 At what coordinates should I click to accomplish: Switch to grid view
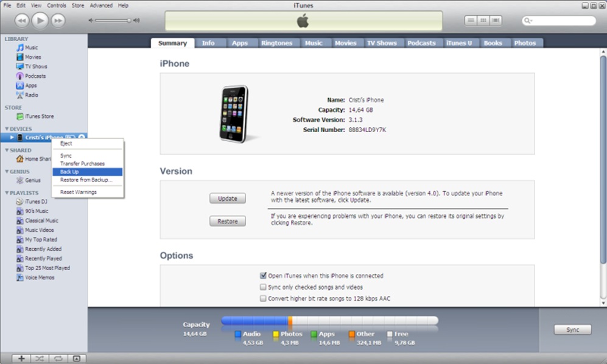point(483,20)
